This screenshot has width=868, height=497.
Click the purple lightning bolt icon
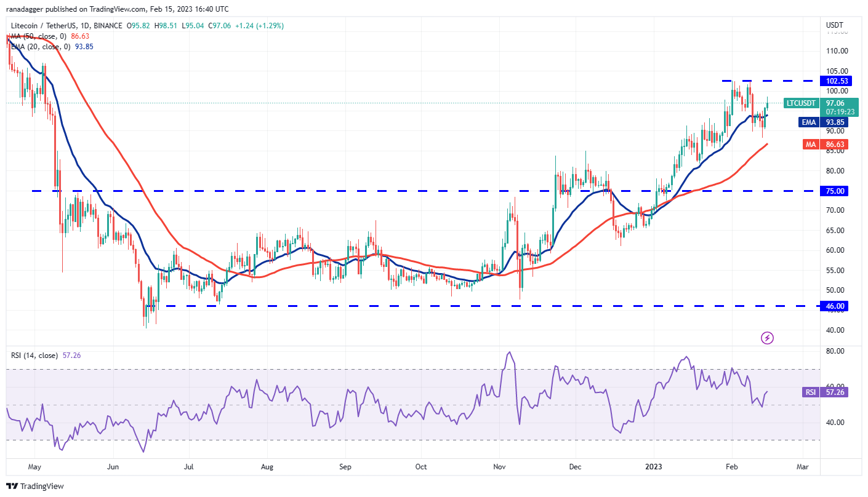click(767, 338)
